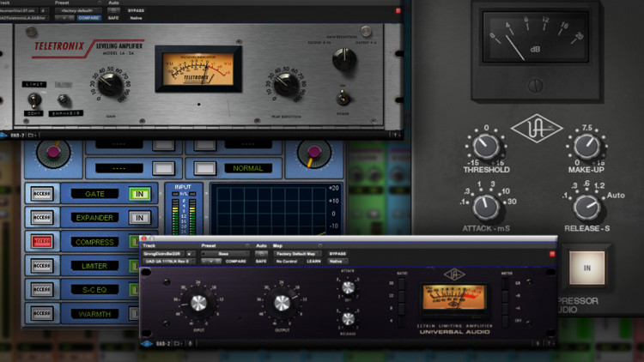The width and height of the screenshot is (644, 362).
Task: Open the Bass preset dropdown in 1176LN header
Action: click(x=223, y=254)
